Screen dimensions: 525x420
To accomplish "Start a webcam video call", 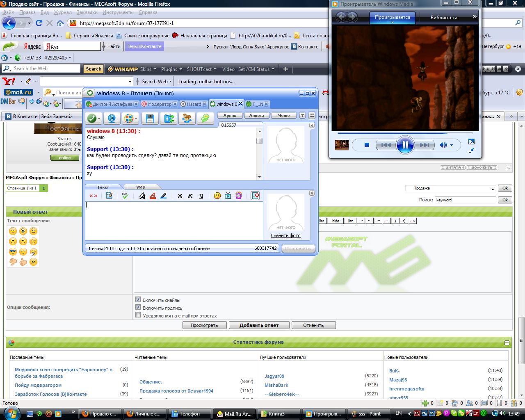I will [112, 119].
